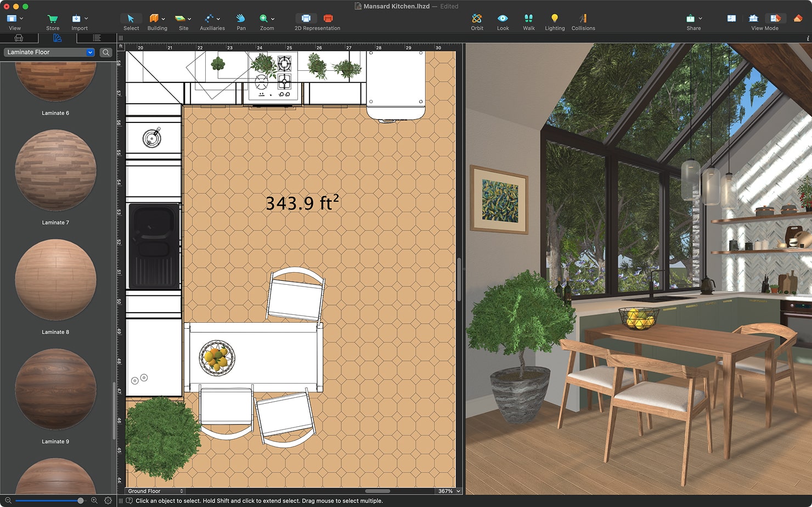Image resolution: width=812 pixels, height=507 pixels.
Task: Click the 343.9 ft² room area label
Action: click(302, 203)
